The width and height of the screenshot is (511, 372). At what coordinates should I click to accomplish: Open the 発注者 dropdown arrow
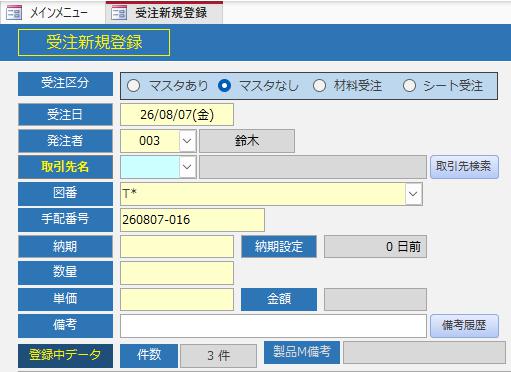187,141
